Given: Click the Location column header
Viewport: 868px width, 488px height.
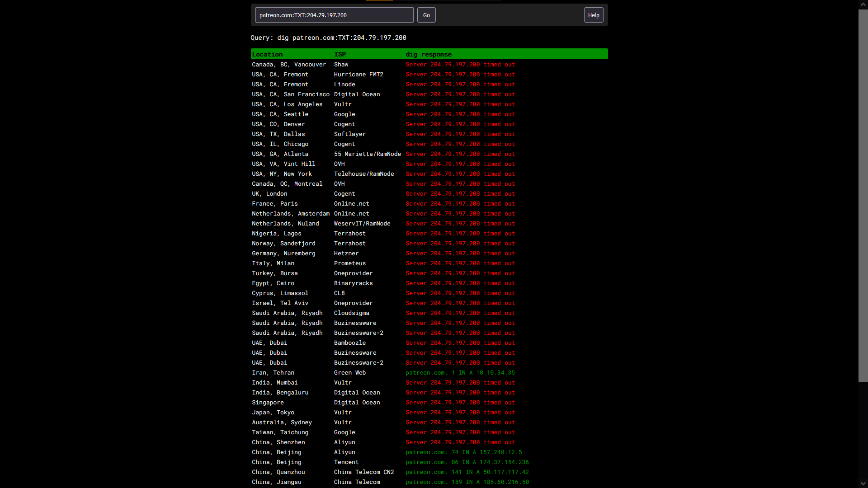Looking at the screenshot, I should point(267,54).
